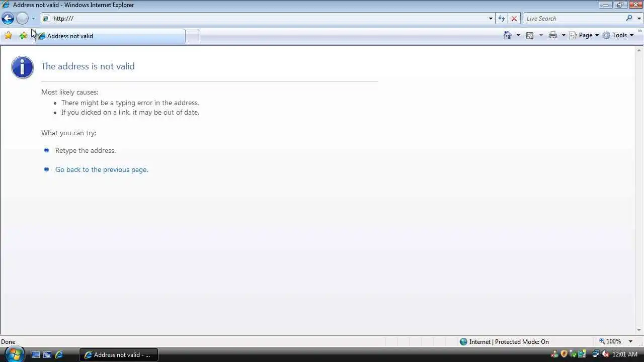
Task: Launch Internet Explorer from Quick Launch
Action: click(59, 354)
